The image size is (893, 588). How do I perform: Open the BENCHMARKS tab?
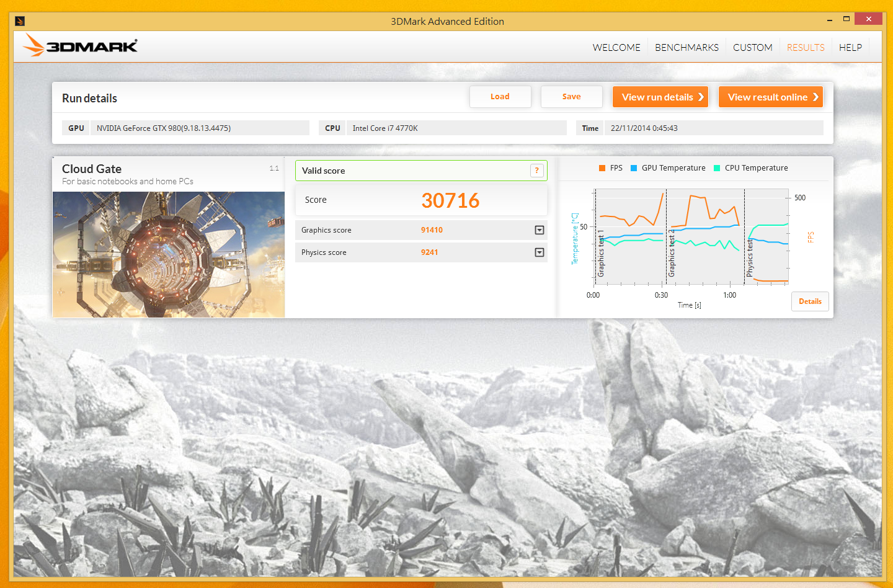[x=687, y=47]
